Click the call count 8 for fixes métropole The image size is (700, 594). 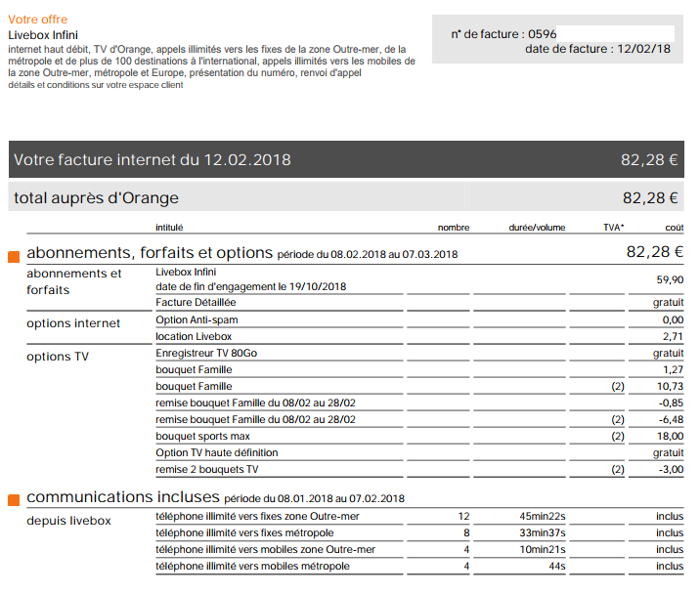tap(466, 532)
